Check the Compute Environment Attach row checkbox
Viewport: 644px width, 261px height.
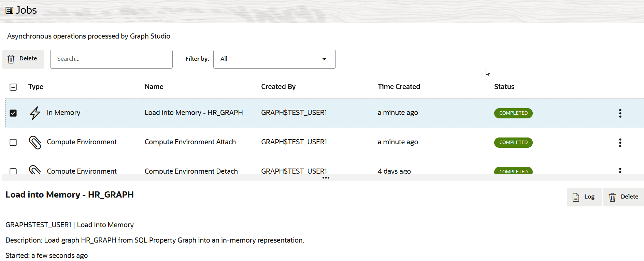pyautogui.click(x=13, y=142)
